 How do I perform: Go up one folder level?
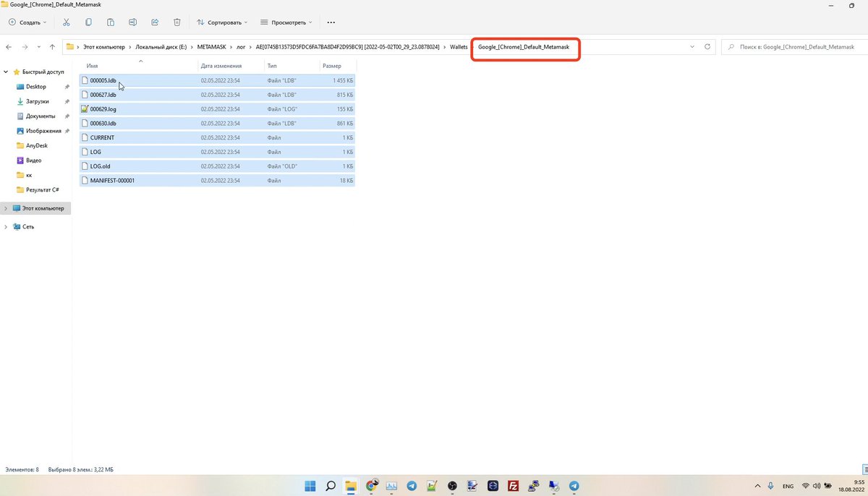point(52,47)
